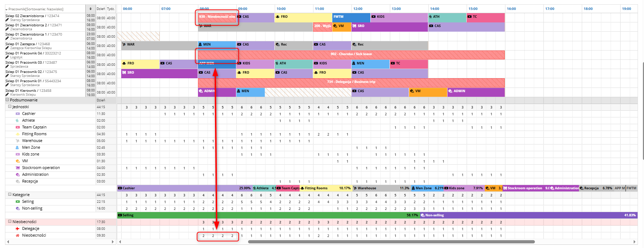
Task: Click the horizontal scrollbar thumb under the timeline
Action: click(x=391, y=242)
